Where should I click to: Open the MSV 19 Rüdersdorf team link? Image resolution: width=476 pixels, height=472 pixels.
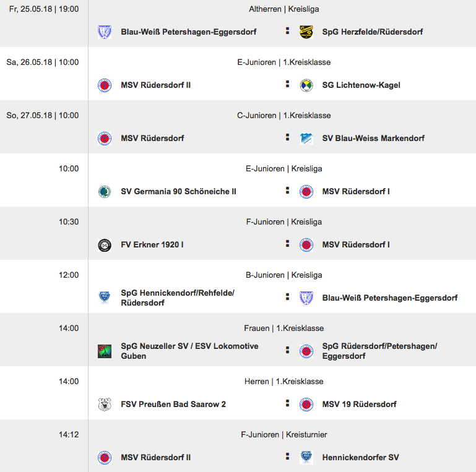(359, 405)
